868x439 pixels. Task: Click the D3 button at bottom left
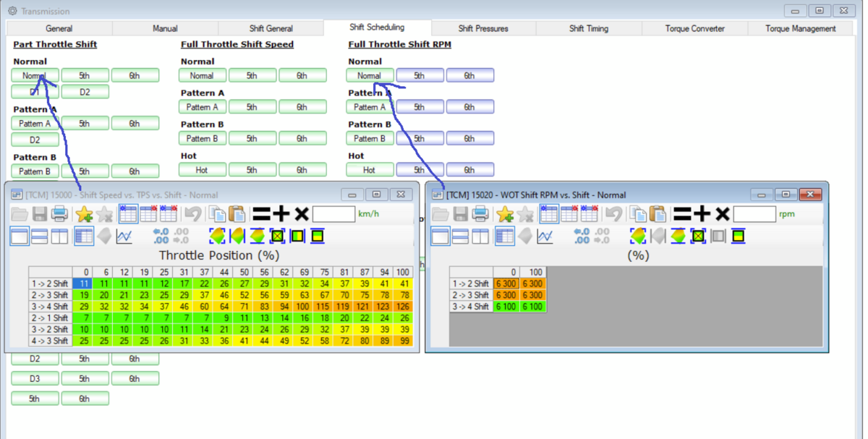pos(35,378)
